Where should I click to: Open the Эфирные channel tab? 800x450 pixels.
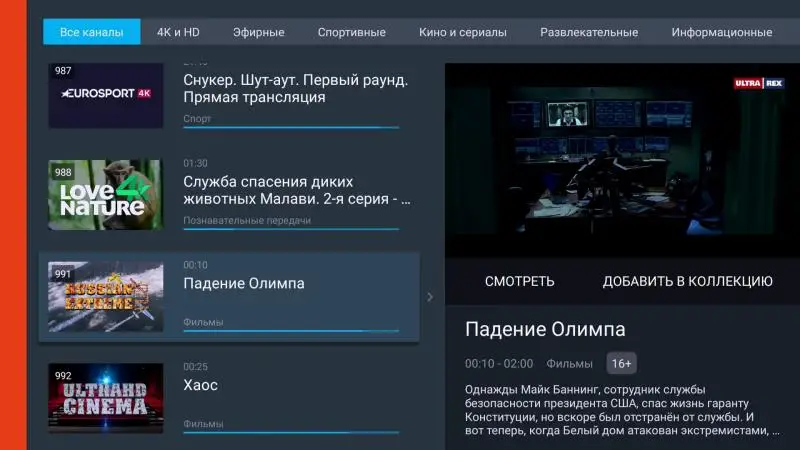pos(259,32)
